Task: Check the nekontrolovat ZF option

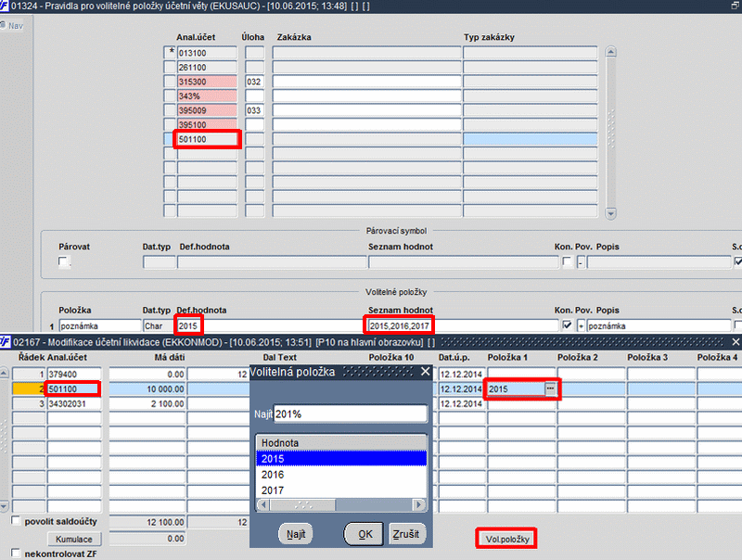Action: point(16,553)
